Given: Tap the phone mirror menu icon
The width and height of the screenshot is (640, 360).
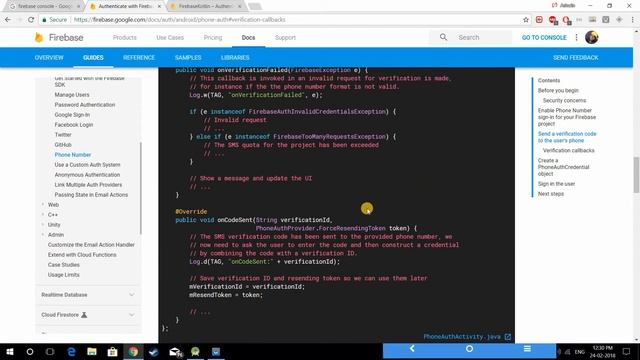Looking at the screenshot, I should [x=527, y=349].
